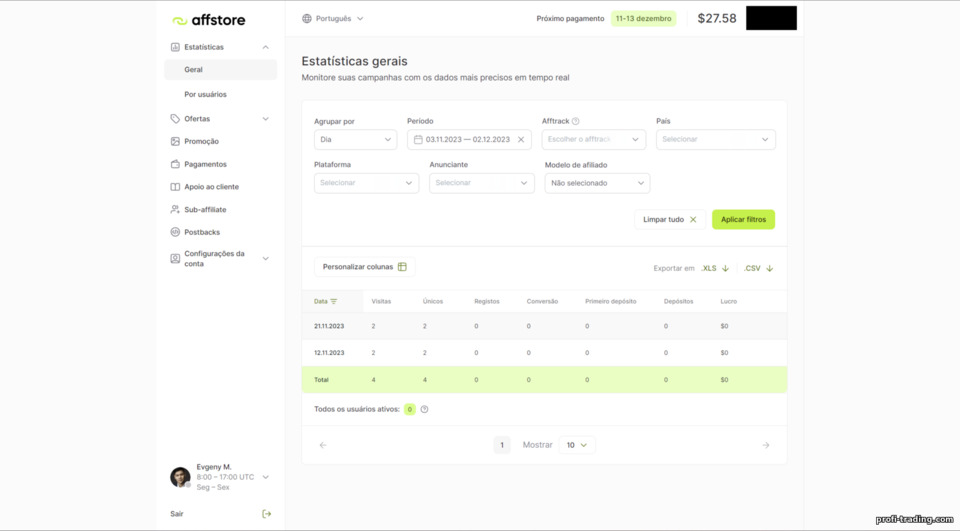Screen dimensions: 960x531
Task: Open the Sub-affiliate menu item
Action: pos(205,209)
